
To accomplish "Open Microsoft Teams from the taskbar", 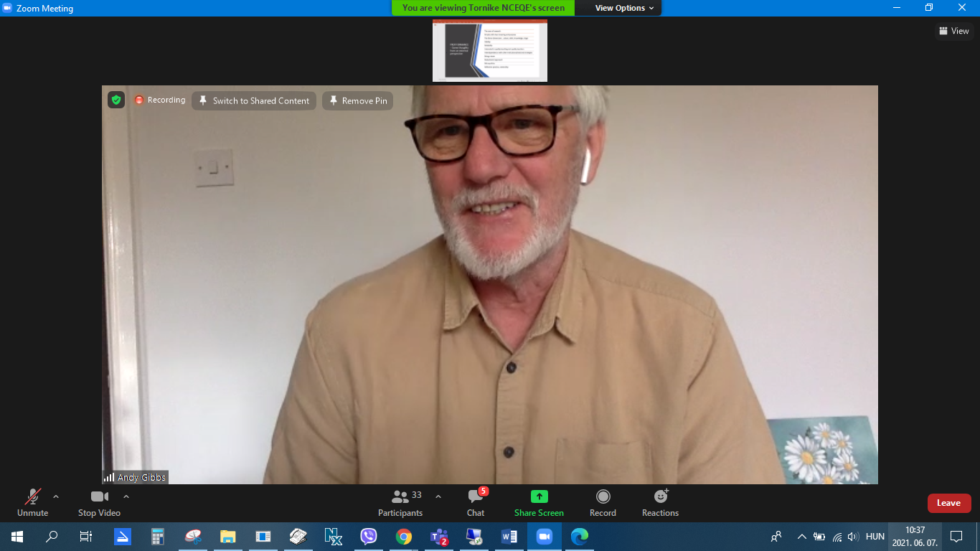I will coord(438,536).
